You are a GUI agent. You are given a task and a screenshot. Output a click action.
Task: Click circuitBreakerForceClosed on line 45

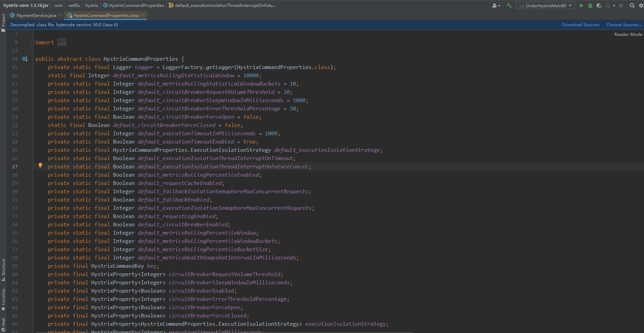tap(208, 316)
